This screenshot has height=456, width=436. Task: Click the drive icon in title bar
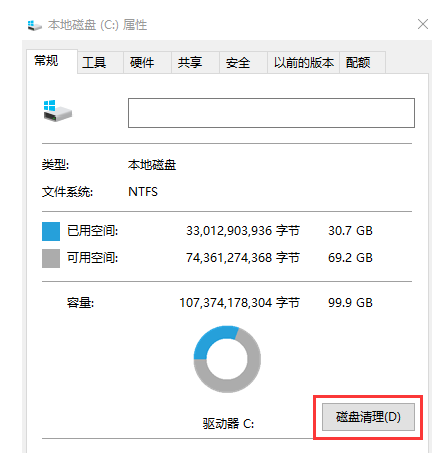point(35,25)
